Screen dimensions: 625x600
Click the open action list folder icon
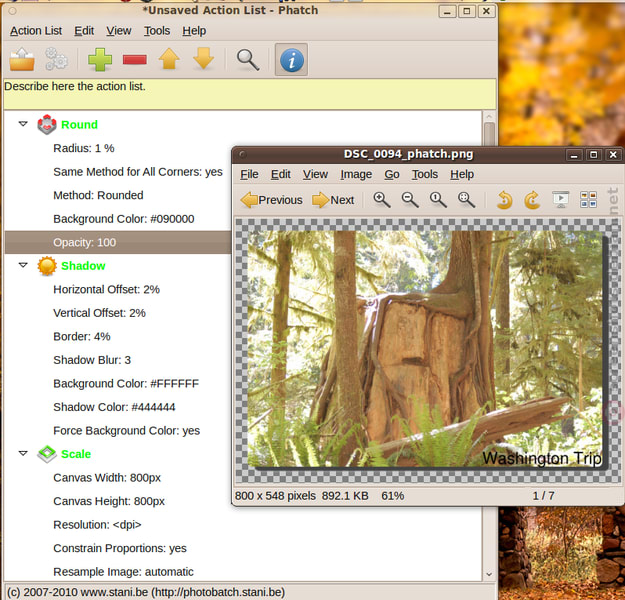pos(22,60)
